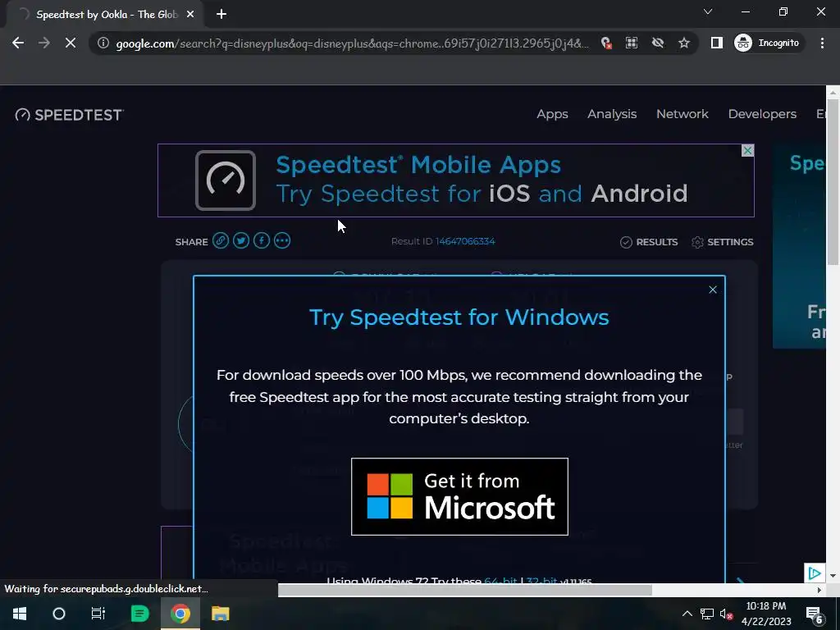Click the Chrome icon on the taskbar
The image size is (840, 630).
pos(180,614)
